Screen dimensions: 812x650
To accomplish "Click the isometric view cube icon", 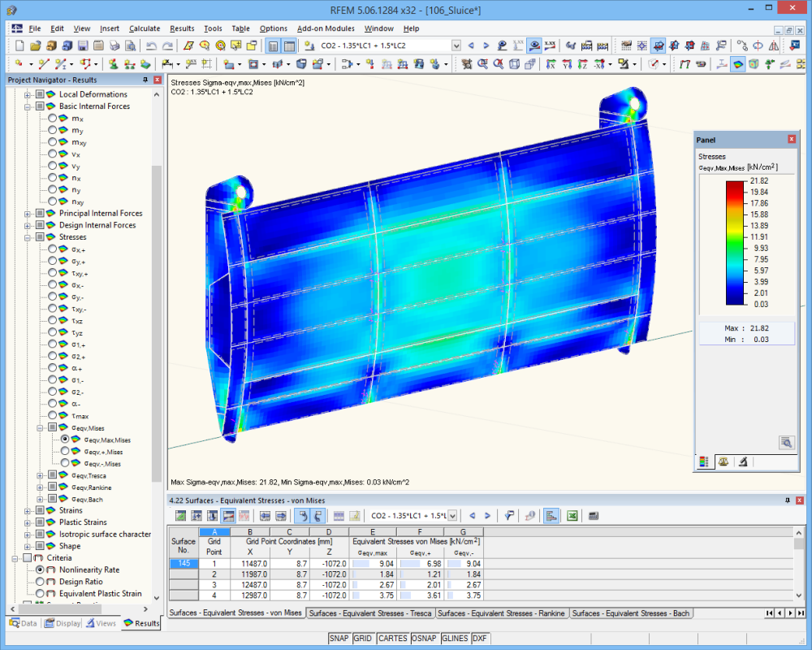I will 514,63.
